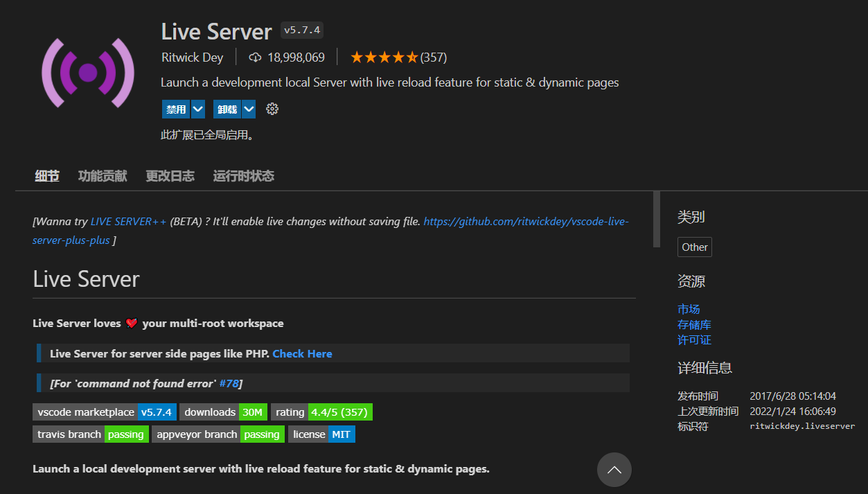This screenshot has height=494, width=868.
Task: Click the Live Server readme heading
Action: pos(86,279)
